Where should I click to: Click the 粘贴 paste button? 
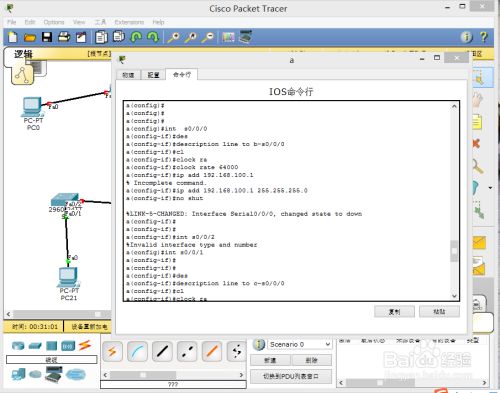pos(439,312)
